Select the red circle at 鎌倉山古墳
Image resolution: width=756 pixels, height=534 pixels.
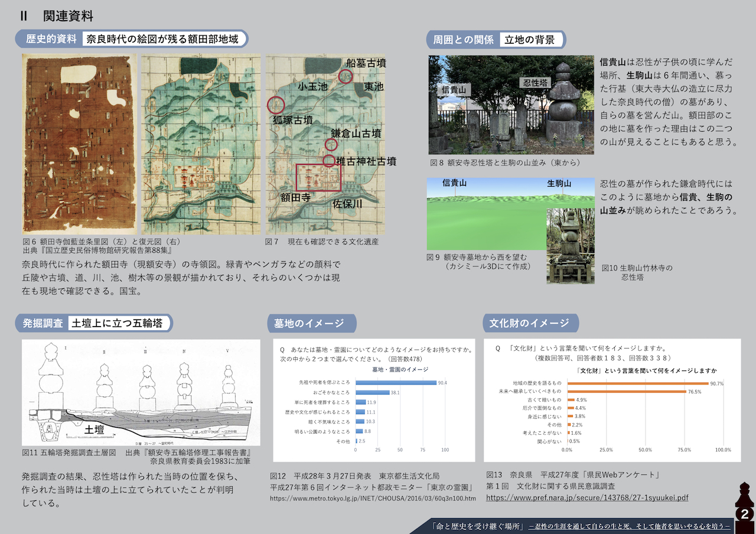click(331, 144)
